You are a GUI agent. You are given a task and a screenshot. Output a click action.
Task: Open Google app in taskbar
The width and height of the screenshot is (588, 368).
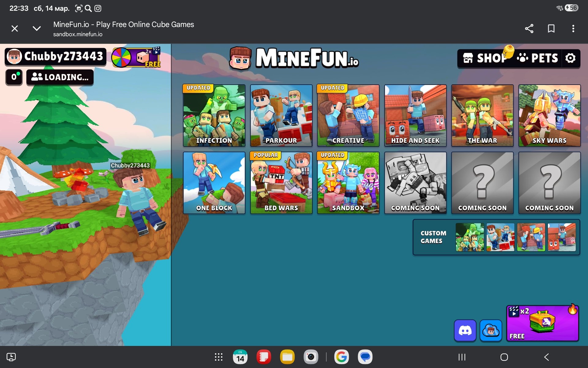pyautogui.click(x=341, y=357)
